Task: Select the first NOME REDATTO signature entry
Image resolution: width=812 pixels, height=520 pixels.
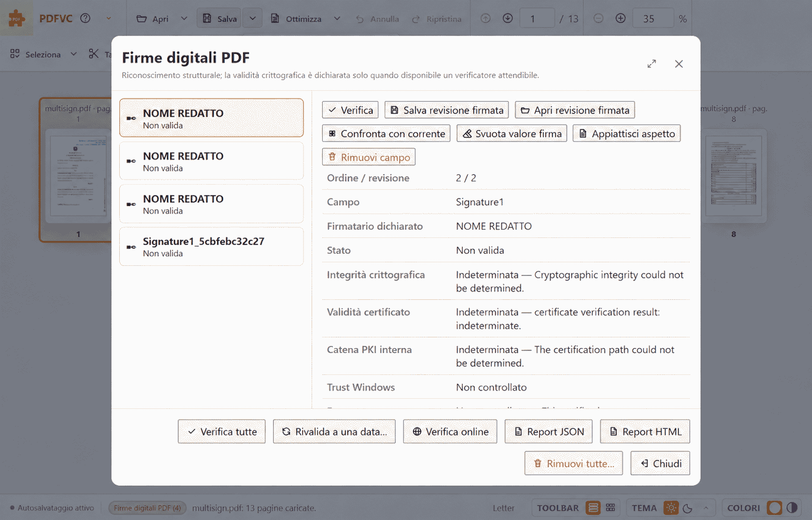Action: 212,118
